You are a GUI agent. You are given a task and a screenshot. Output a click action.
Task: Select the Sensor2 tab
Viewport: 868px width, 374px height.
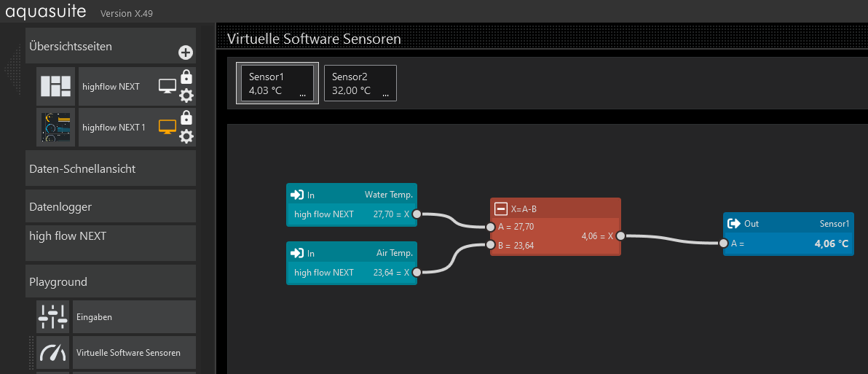coord(360,83)
